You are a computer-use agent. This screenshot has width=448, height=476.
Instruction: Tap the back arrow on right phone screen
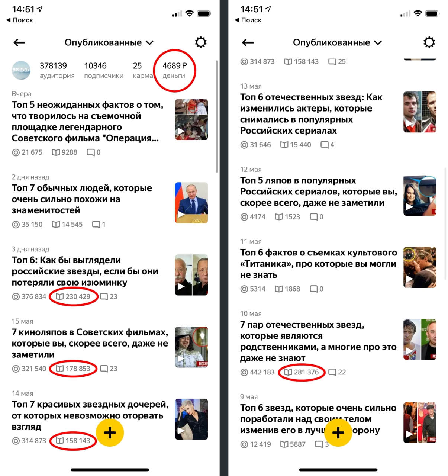[248, 43]
